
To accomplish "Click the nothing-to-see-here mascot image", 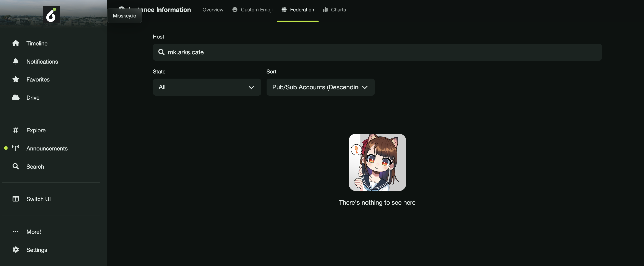I will pyautogui.click(x=377, y=162).
